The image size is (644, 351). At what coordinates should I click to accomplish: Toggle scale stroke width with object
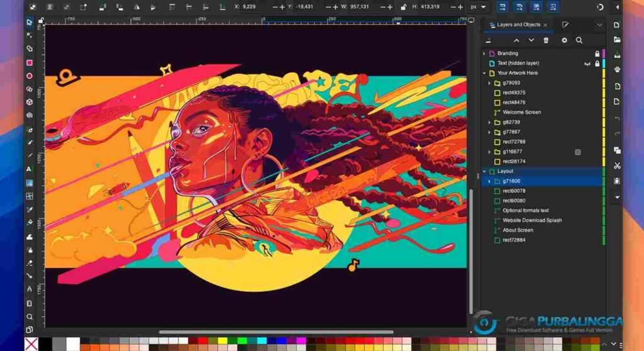pos(502,7)
